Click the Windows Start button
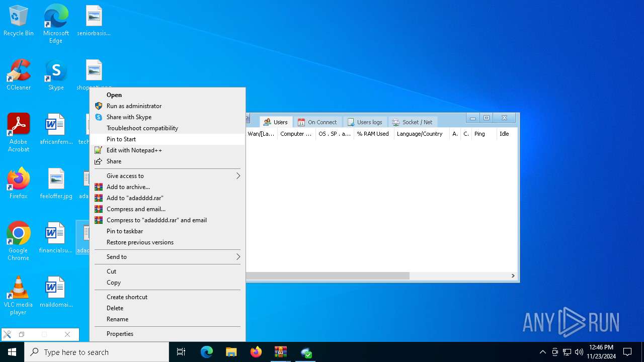644x362 pixels. pos(12,352)
